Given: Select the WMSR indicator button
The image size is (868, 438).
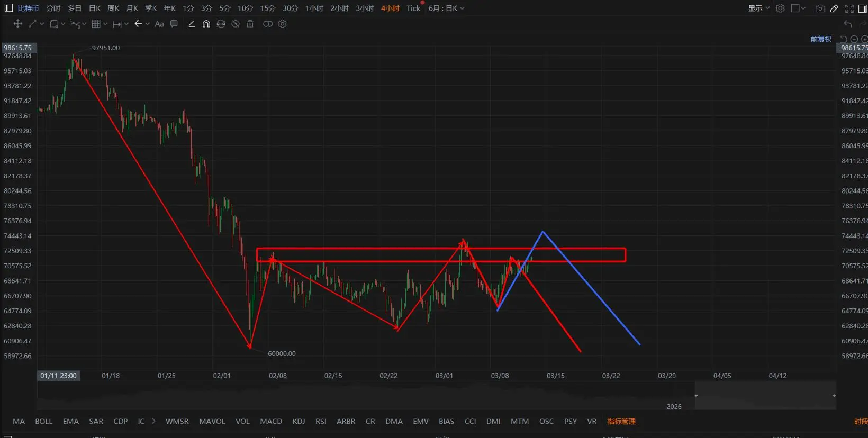Looking at the screenshot, I should pyautogui.click(x=177, y=421).
